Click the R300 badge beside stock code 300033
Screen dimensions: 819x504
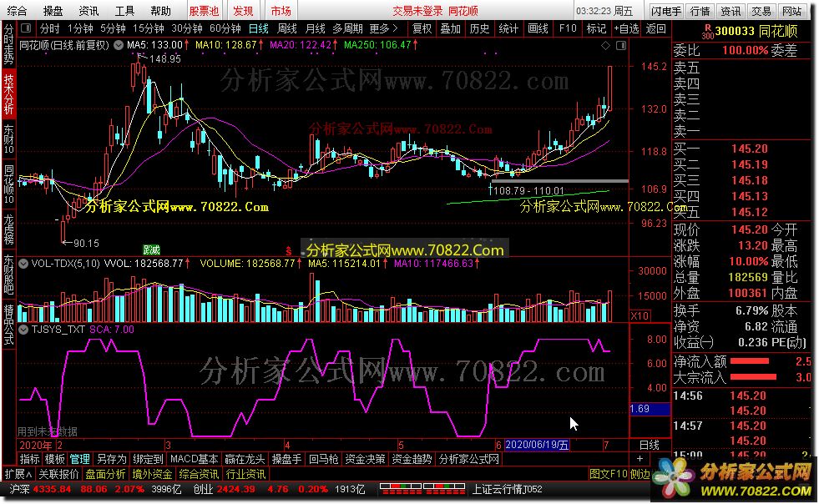(x=708, y=32)
